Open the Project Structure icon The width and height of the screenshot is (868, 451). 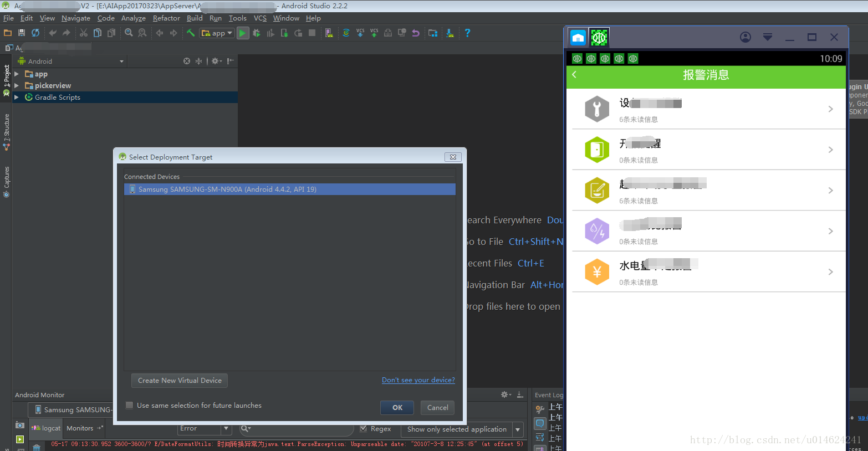433,33
